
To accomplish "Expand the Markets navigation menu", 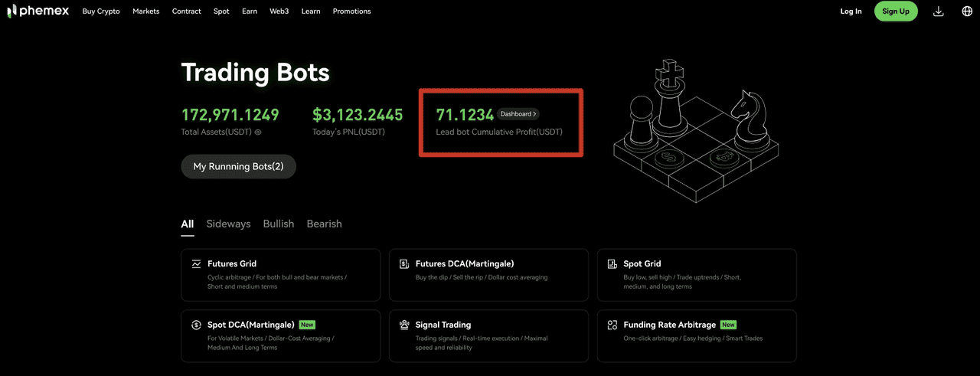I will pos(145,11).
